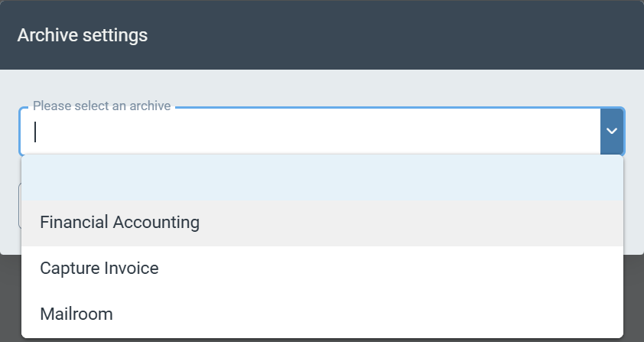Pick Mailroom in the archive dropdown
The height and width of the screenshot is (342, 644).
(76, 314)
